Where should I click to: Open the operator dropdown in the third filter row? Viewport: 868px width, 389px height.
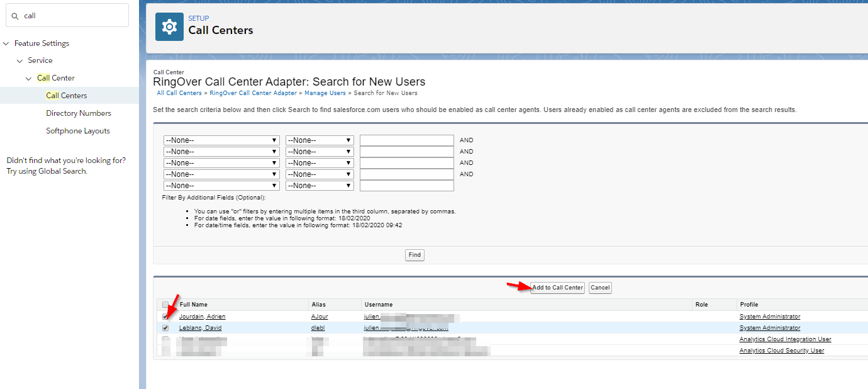[x=320, y=163]
